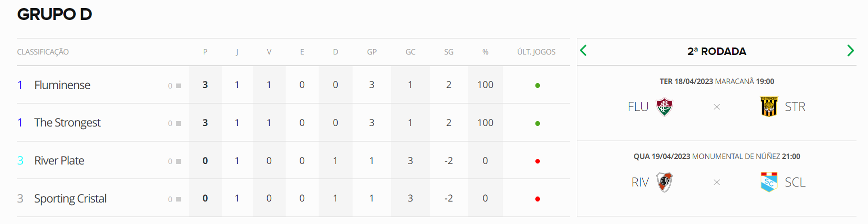Click the ÚLT. JOGOS column header
The width and height of the screenshot is (868, 224).
[536, 52]
